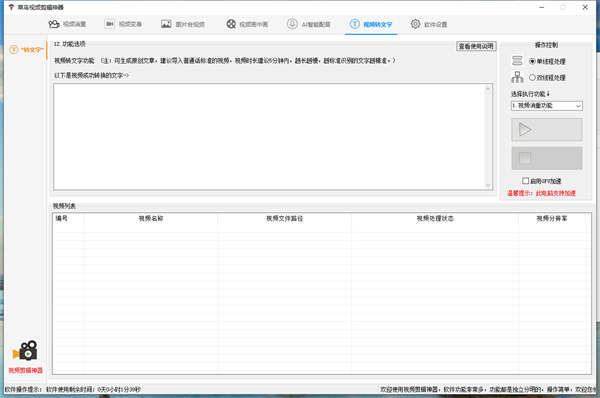
Task: Open the 软件设置 gear tab
Action: [x=429, y=24]
